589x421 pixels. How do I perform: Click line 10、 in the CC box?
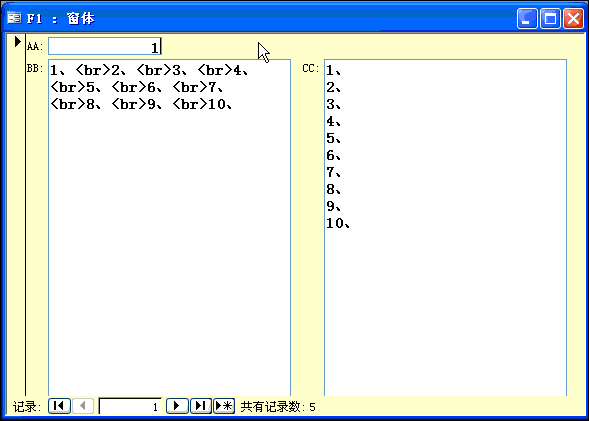(338, 223)
